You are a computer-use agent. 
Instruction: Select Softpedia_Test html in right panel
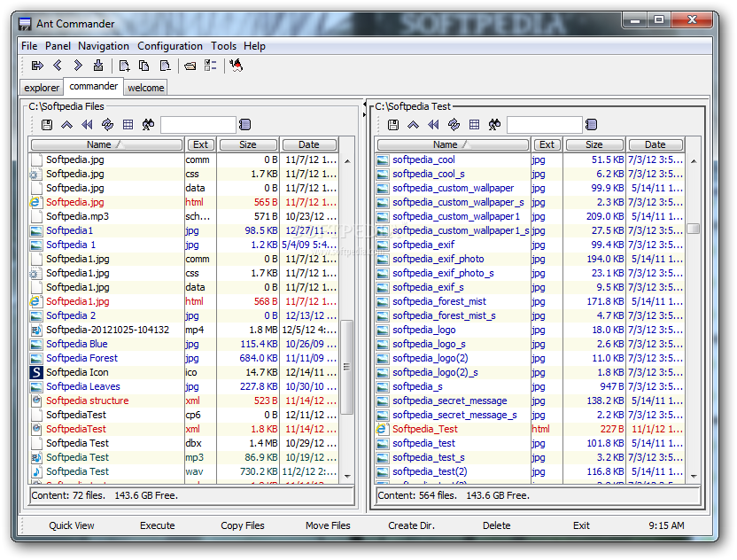[x=531, y=429]
